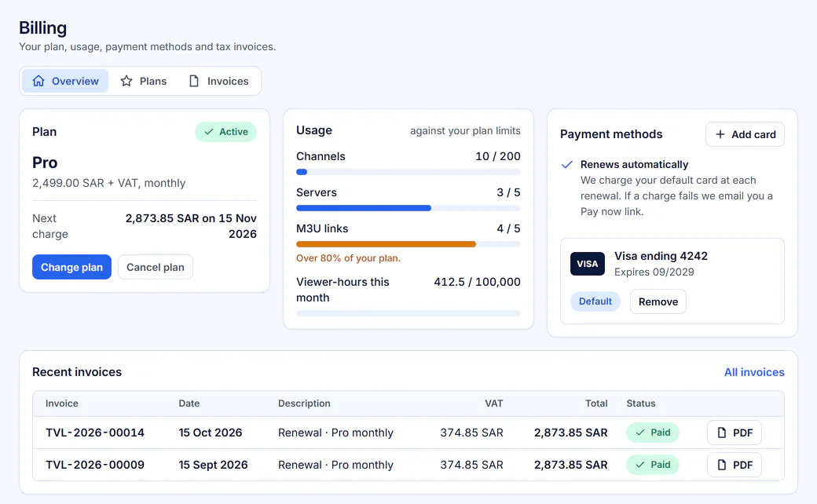The image size is (817, 504).
Task: Click PDF file icon for invoice TVL-2026-00009
Action: (x=722, y=465)
